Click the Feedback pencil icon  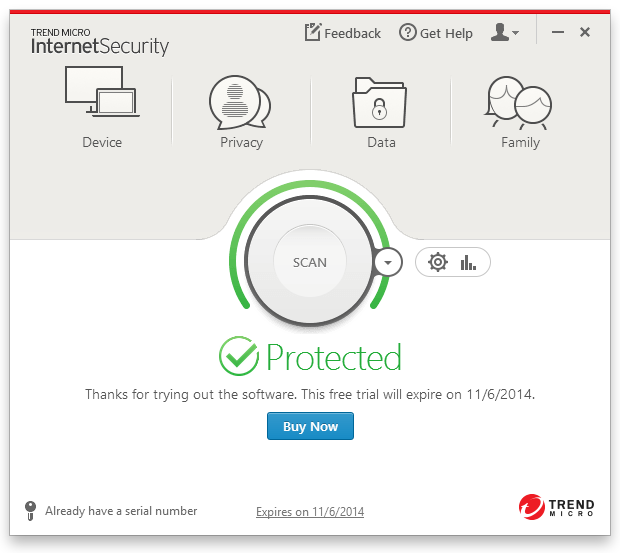[313, 33]
